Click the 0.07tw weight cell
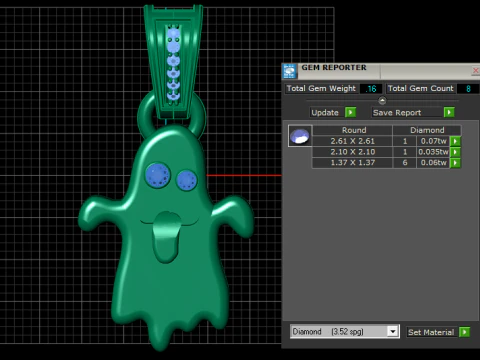 click(x=433, y=141)
